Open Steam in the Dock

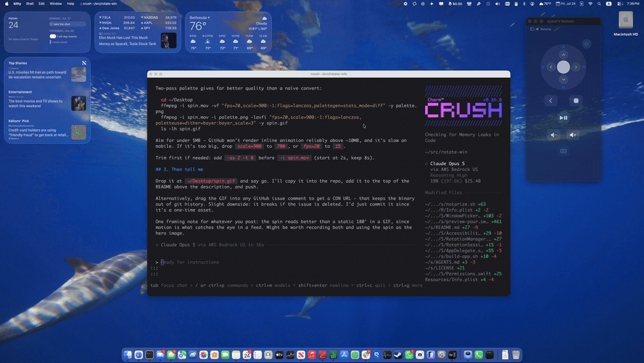tap(398, 355)
